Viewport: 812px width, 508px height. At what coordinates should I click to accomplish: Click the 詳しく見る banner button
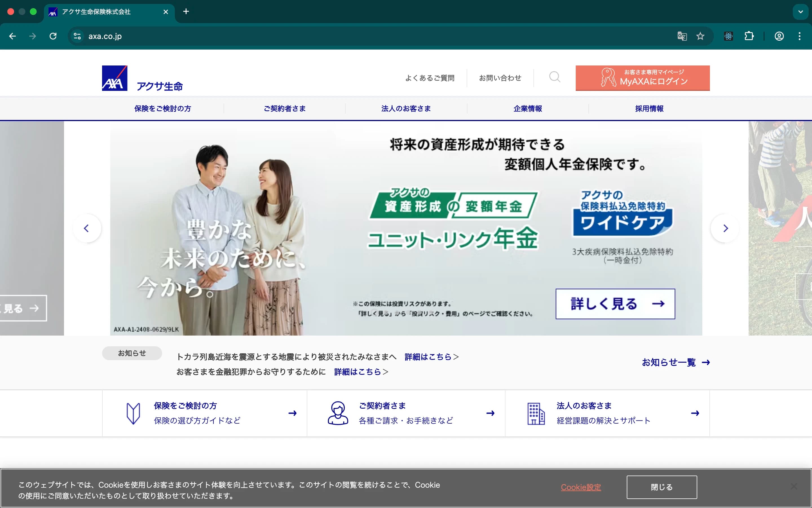[615, 304]
